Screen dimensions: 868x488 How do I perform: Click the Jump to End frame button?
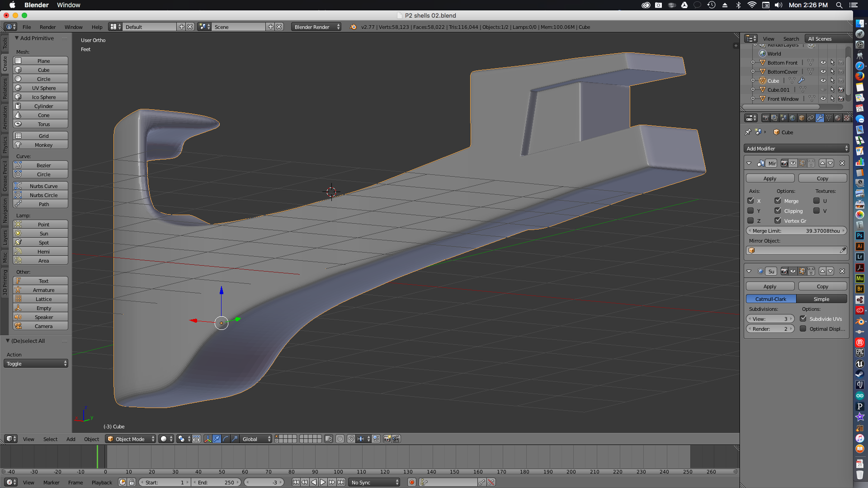[x=341, y=482]
